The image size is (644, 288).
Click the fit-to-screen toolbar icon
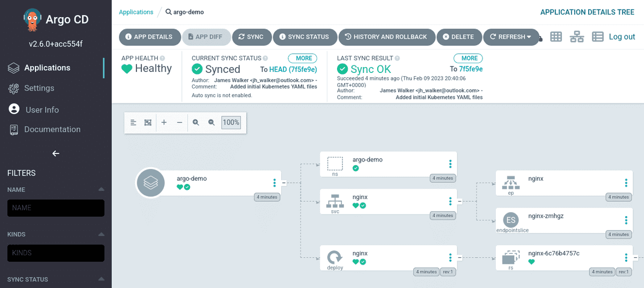click(148, 122)
